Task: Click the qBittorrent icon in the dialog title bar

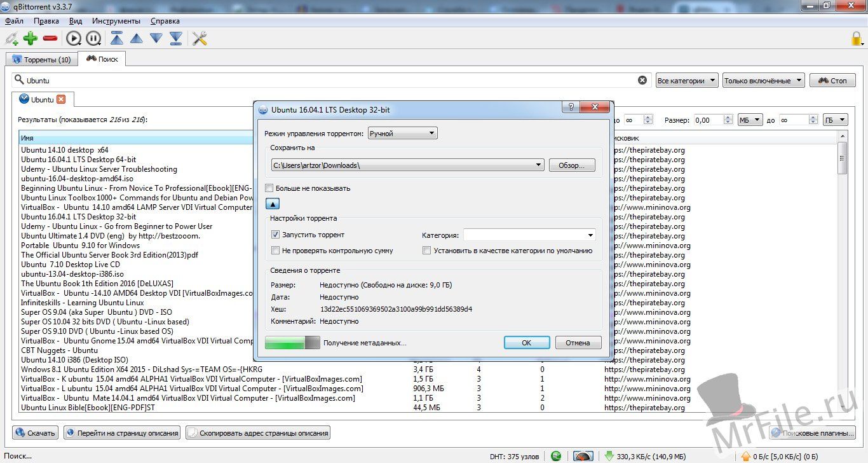Action: (262, 109)
